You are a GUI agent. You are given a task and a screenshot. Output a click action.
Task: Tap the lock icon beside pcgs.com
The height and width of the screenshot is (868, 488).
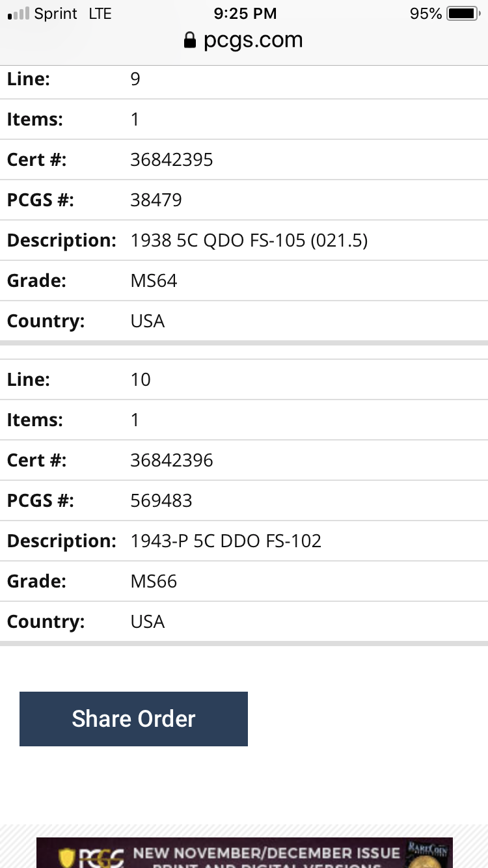[x=189, y=41]
